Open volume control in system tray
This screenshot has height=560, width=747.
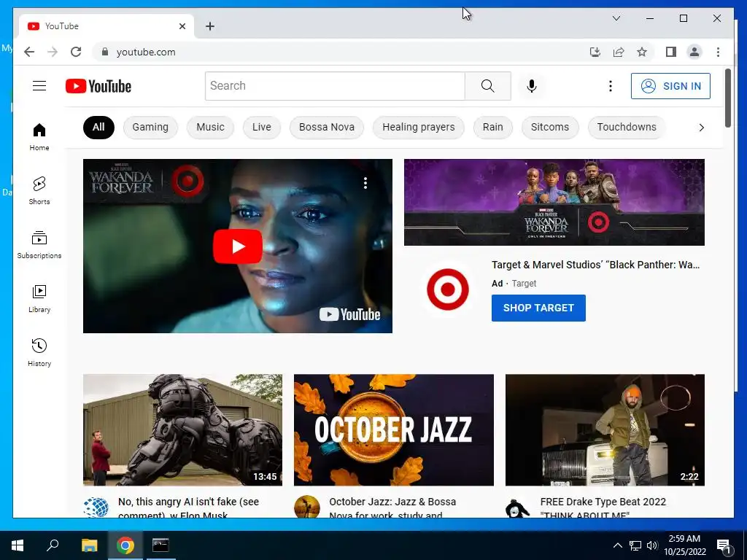point(652,545)
